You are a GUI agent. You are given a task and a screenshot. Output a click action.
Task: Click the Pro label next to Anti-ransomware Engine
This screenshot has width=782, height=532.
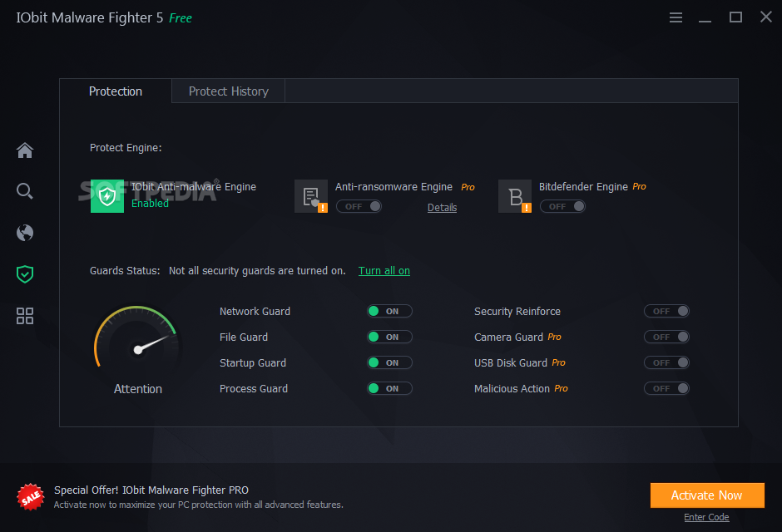(468, 187)
